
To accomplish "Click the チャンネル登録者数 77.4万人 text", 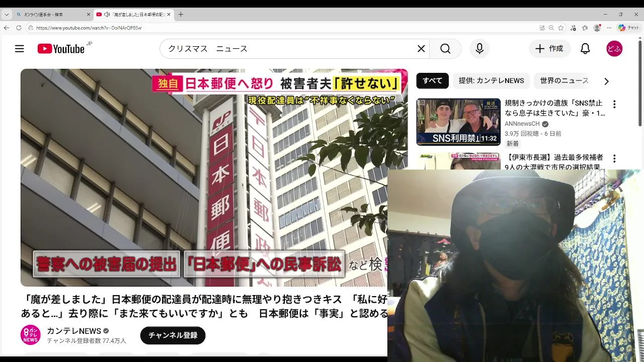I will (87, 341).
